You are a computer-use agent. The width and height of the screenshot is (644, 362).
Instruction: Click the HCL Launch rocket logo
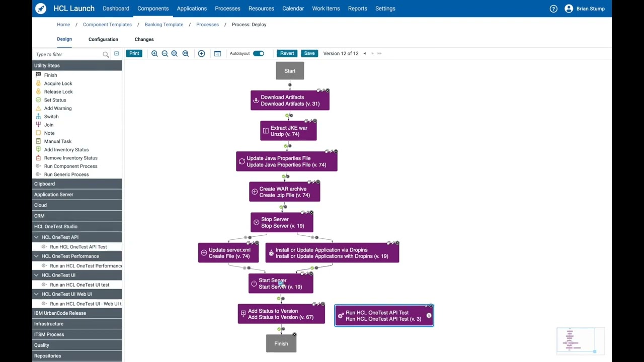(41, 9)
